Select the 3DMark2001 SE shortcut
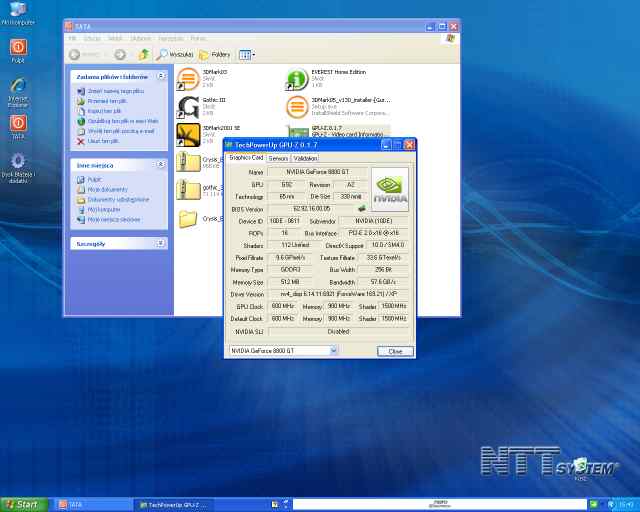This screenshot has width=640, height=512. click(x=189, y=135)
